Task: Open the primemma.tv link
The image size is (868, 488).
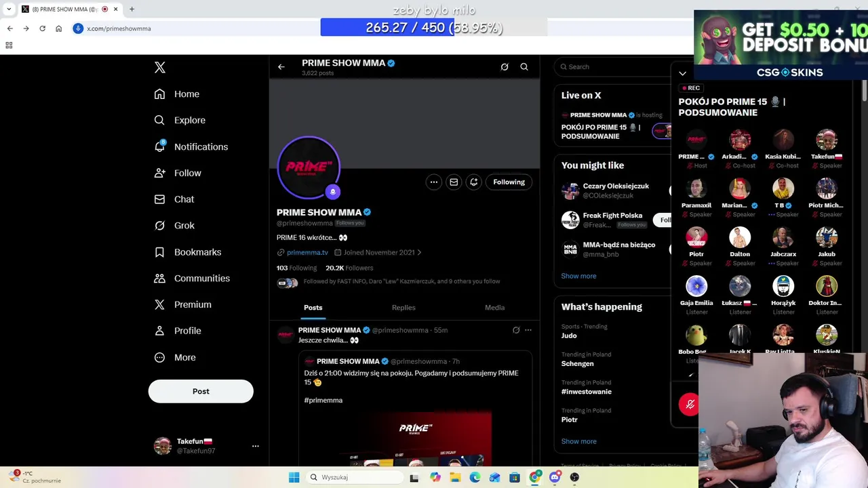Action: point(307,252)
